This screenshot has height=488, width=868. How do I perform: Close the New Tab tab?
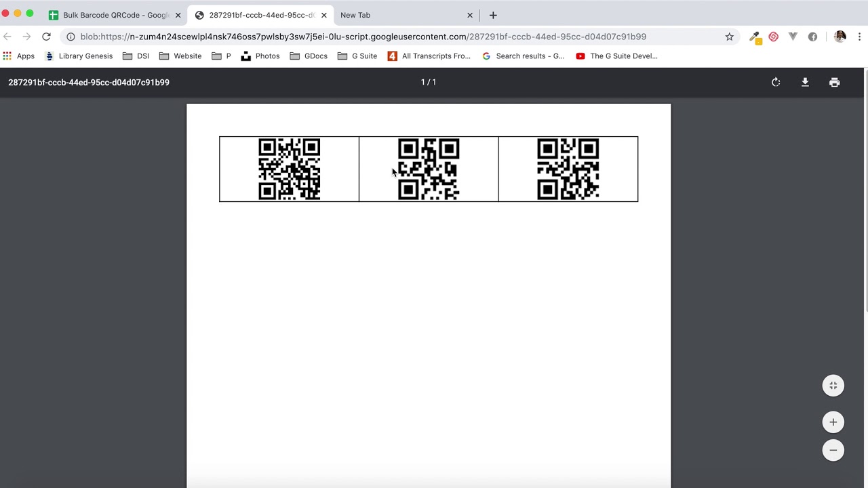tap(469, 15)
